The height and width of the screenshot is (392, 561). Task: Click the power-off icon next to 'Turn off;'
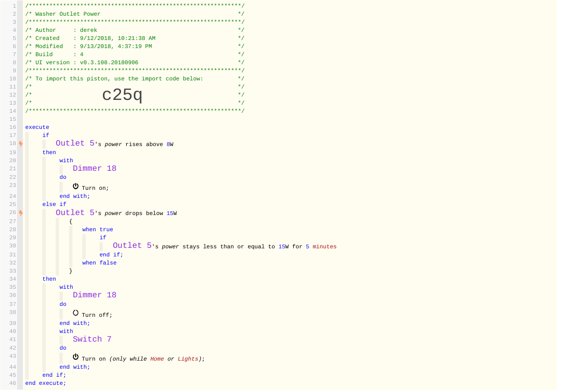(76, 314)
